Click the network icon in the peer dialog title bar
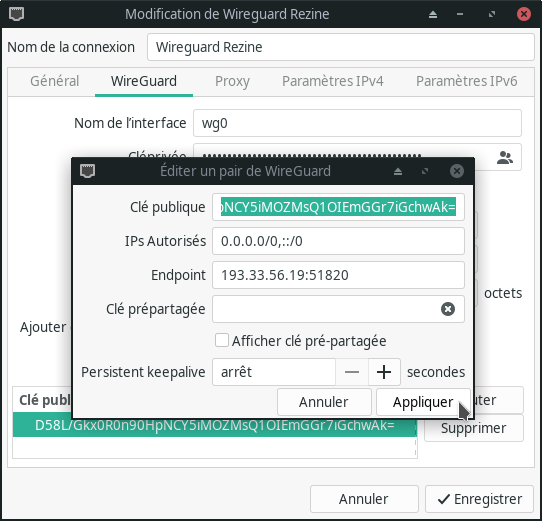This screenshot has width=542, height=521. (x=87, y=171)
